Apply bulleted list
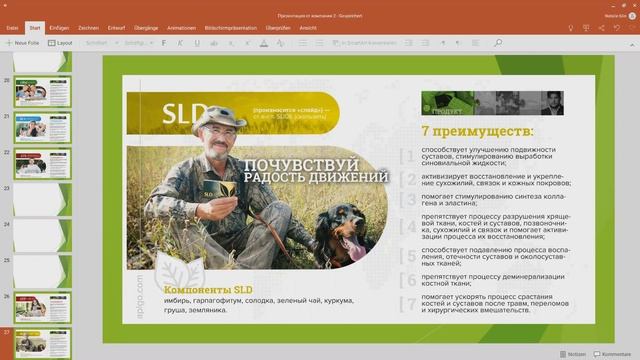 pos(302,43)
